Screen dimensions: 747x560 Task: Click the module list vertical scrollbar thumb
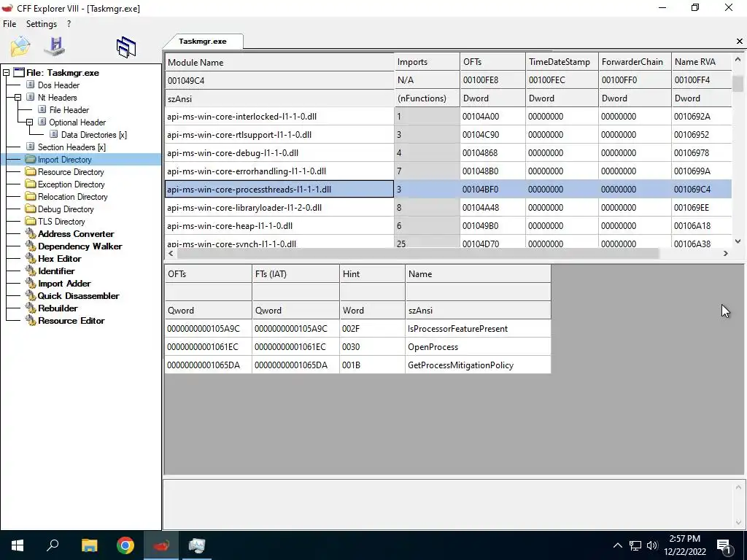coord(738,83)
